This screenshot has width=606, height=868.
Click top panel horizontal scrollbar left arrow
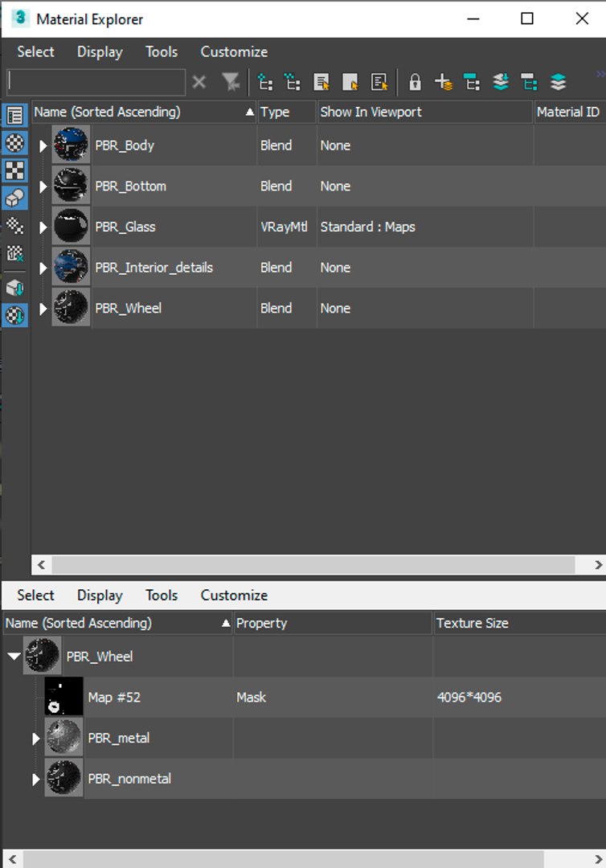(41, 565)
